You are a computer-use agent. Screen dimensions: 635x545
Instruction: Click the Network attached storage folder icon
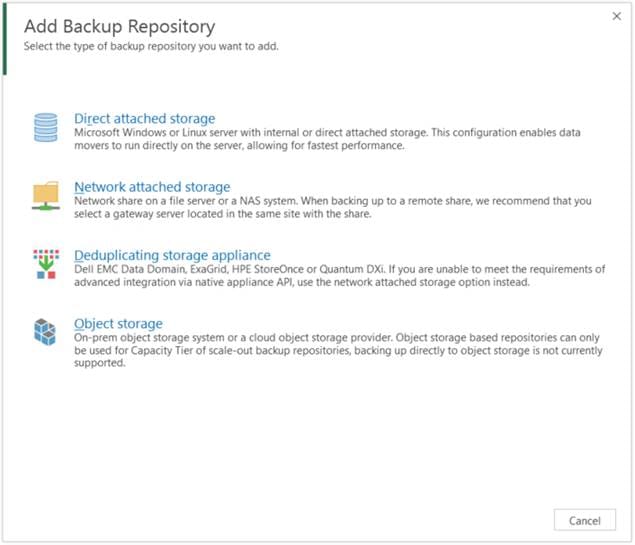[46, 196]
